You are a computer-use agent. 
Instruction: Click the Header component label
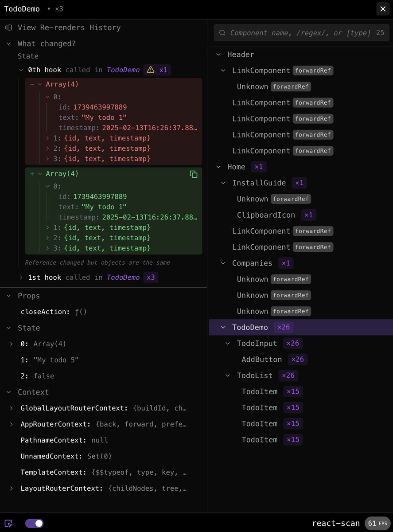(x=241, y=55)
